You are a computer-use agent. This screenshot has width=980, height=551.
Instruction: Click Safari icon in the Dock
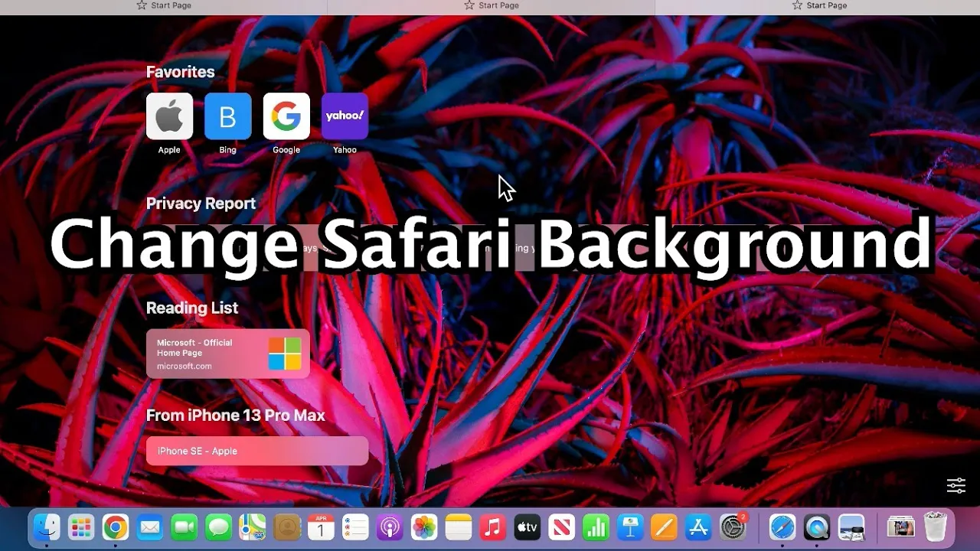(782, 527)
